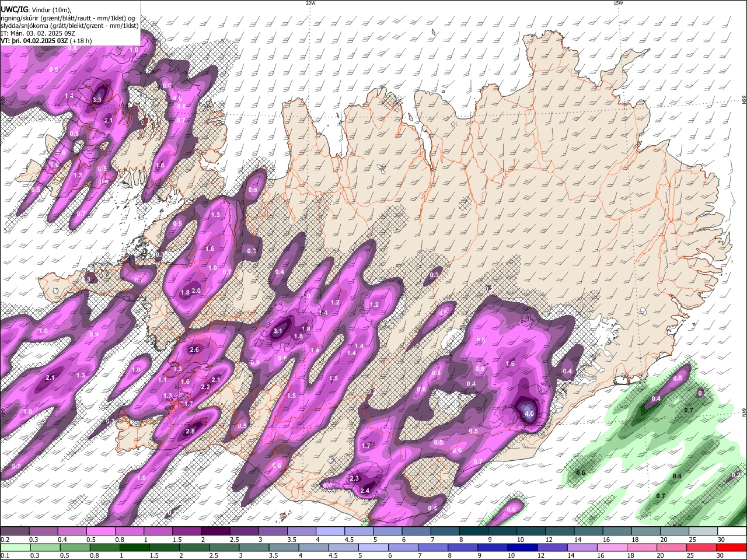This screenshot has width=747, height=560.
Task: Click the 4.0 peak precipitation value
Action: click(529, 414)
